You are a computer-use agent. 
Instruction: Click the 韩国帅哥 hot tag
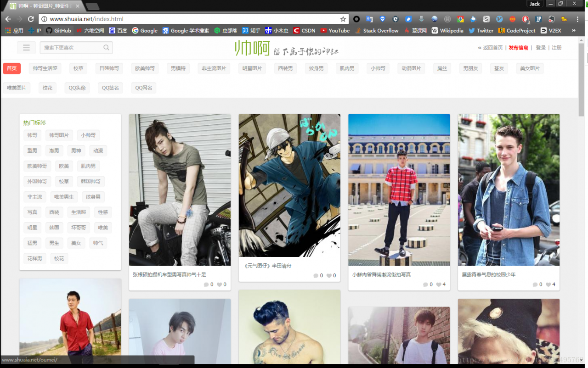point(90,181)
